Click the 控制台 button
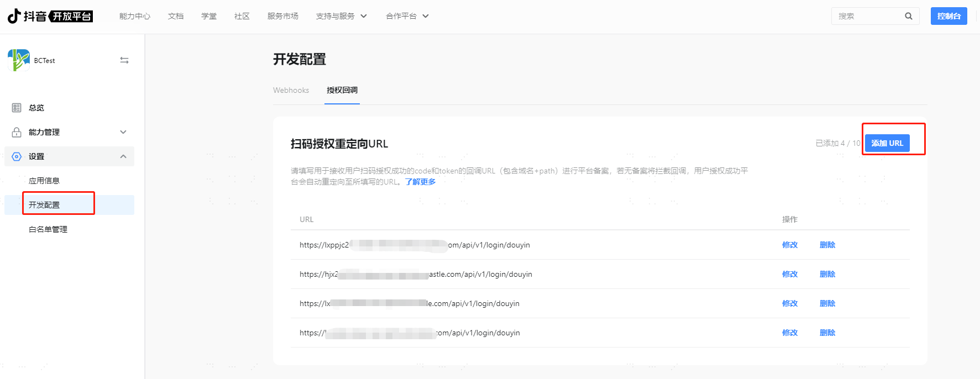 coord(948,16)
